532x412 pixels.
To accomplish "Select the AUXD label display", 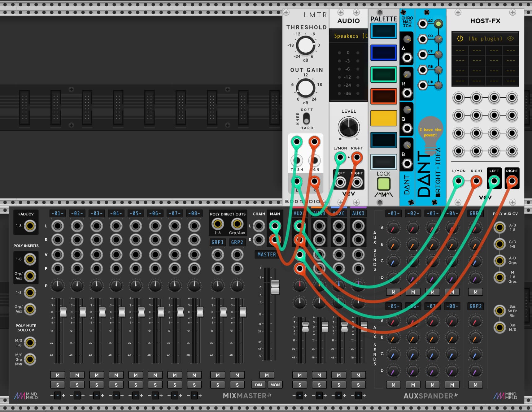I will coord(358,213).
